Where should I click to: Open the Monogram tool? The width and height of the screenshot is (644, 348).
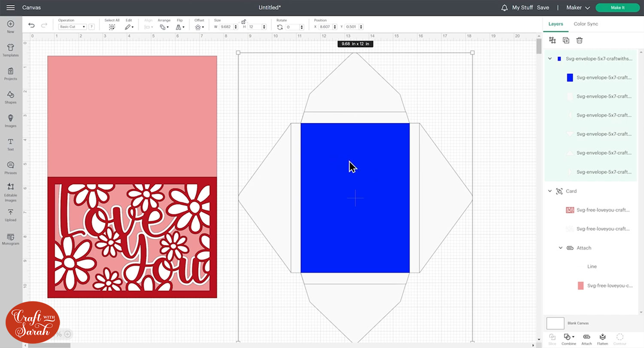pos(11,239)
